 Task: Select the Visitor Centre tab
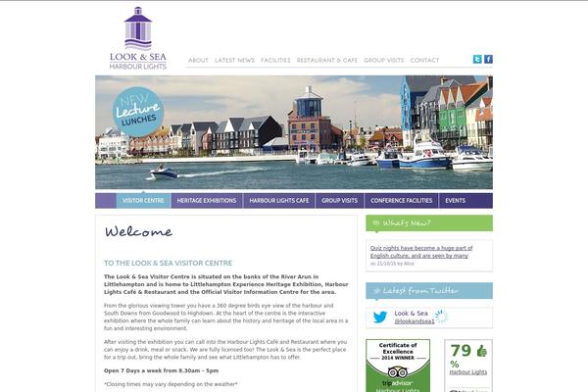pyautogui.click(x=143, y=201)
